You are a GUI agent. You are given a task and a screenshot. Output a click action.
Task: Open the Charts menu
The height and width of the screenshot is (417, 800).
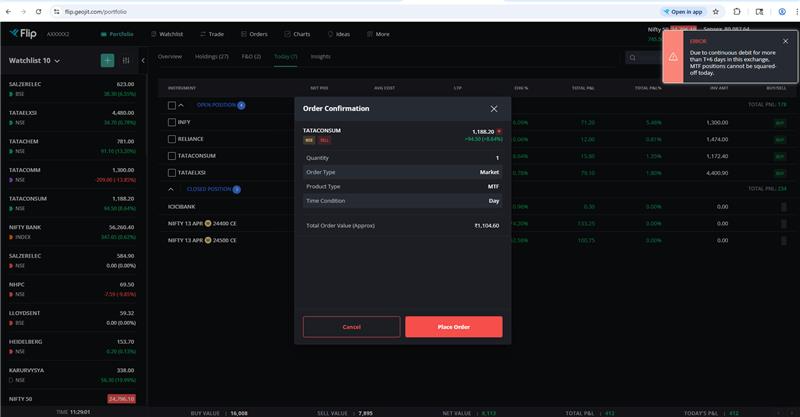tap(297, 34)
